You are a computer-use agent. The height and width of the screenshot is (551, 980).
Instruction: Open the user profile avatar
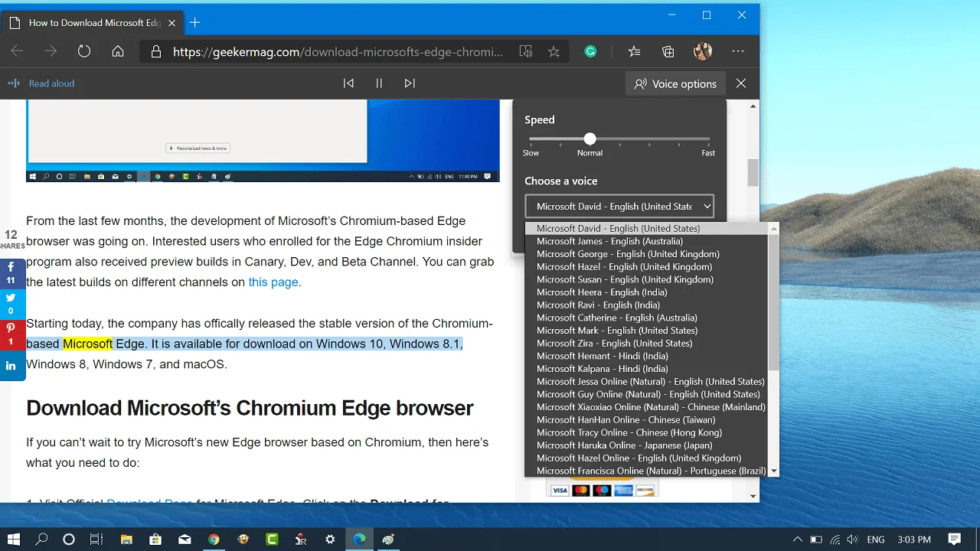click(703, 51)
